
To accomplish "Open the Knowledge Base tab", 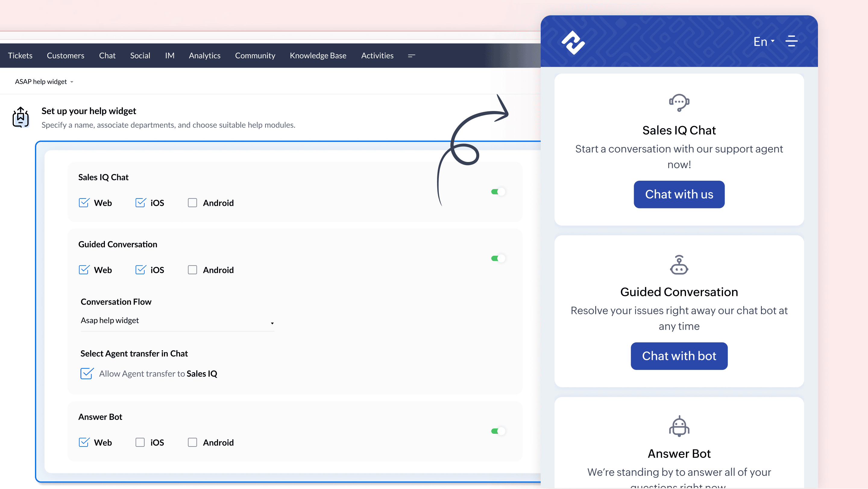I will point(318,56).
